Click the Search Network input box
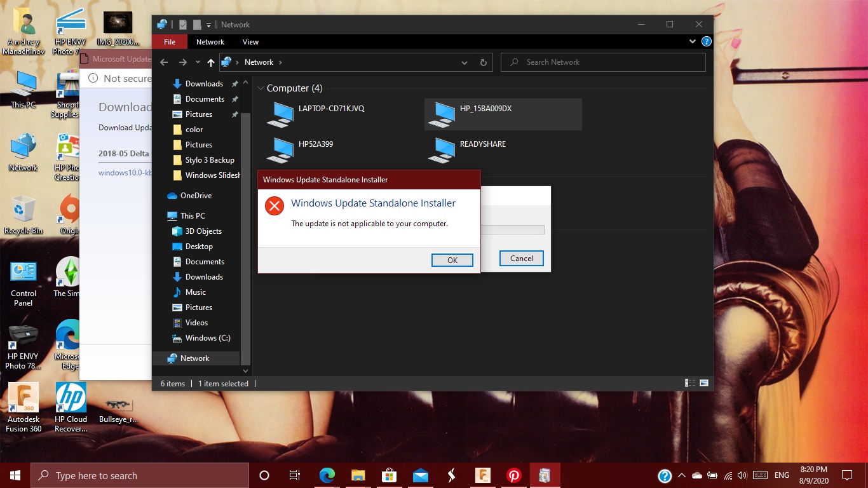Viewport: 868px width, 488px height. click(603, 62)
